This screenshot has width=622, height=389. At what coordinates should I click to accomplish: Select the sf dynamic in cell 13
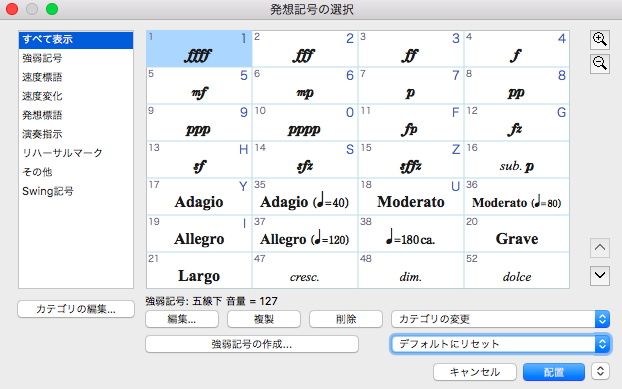point(199,160)
